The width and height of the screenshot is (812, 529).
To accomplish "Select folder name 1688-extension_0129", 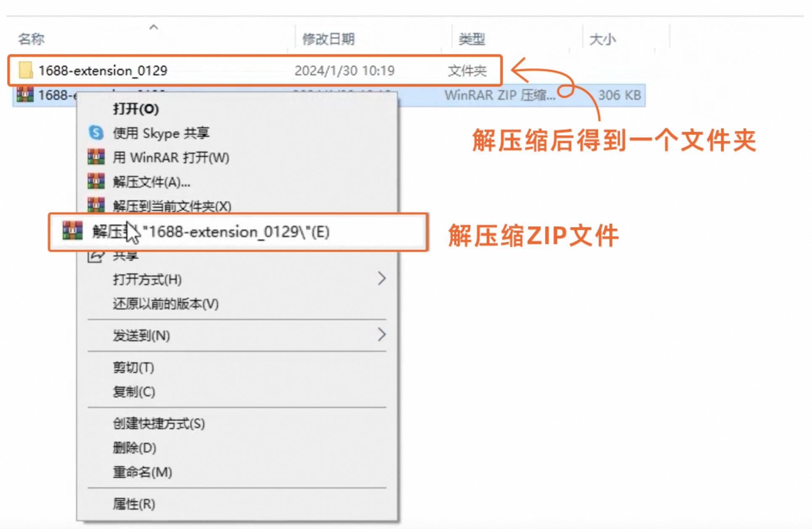I will click(x=103, y=71).
